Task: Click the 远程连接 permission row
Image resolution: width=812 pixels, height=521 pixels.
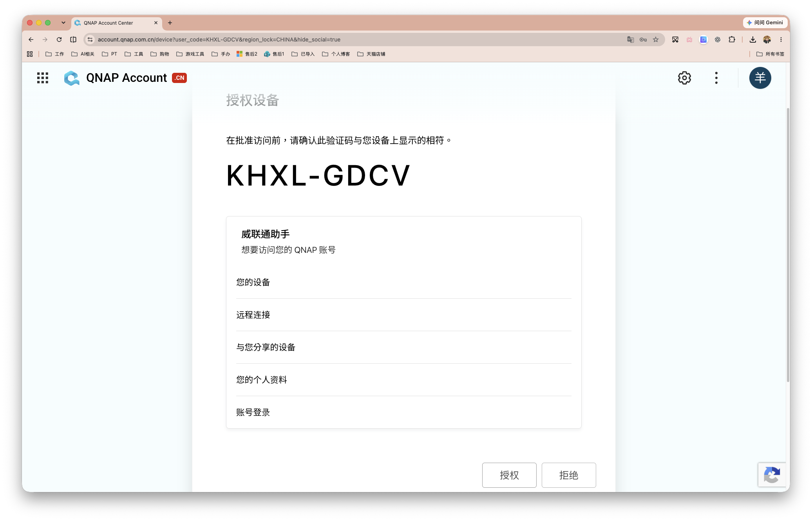Action: 403,315
